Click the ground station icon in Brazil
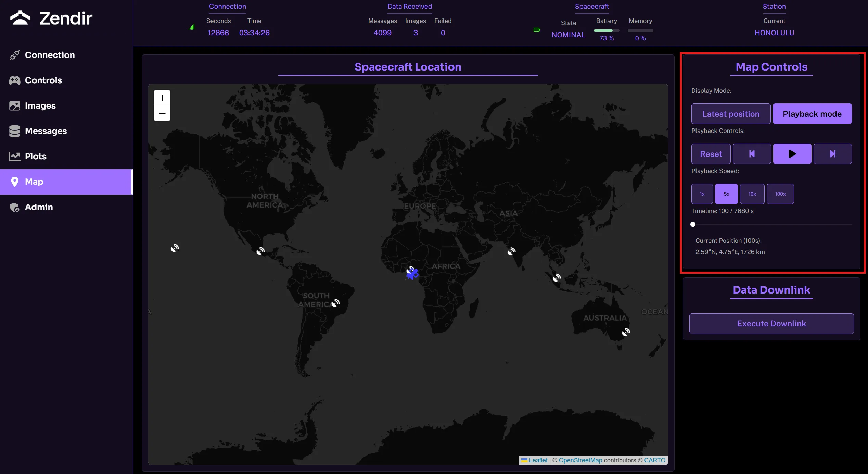 (x=335, y=303)
